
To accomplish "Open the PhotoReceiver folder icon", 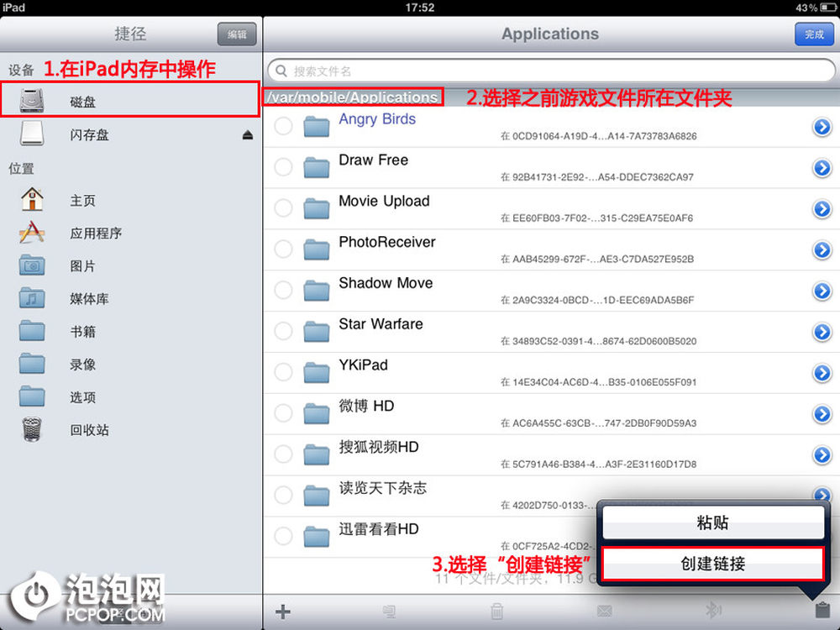I will pos(316,249).
